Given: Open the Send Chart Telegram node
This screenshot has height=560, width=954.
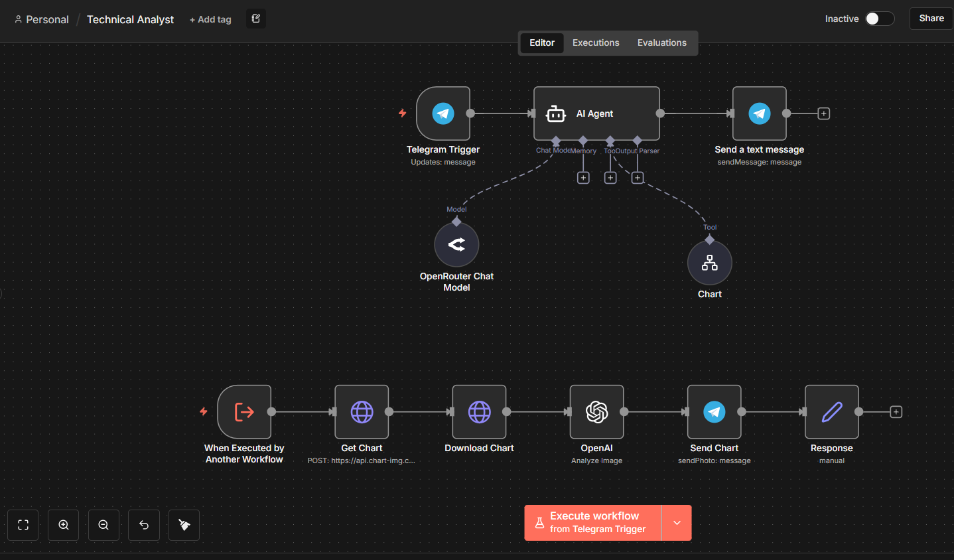Looking at the screenshot, I should point(714,411).
